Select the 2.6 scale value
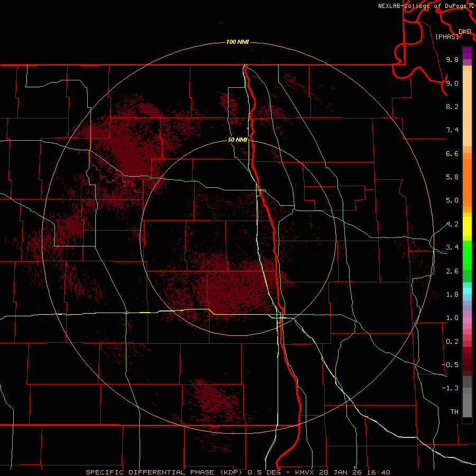476x476 pixels. click(x=452, y=271)
